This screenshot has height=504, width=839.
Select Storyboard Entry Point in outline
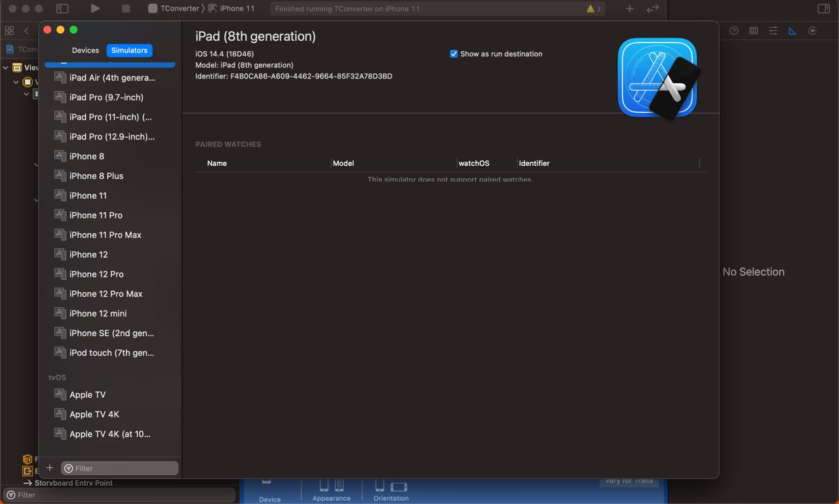[68, 483]
